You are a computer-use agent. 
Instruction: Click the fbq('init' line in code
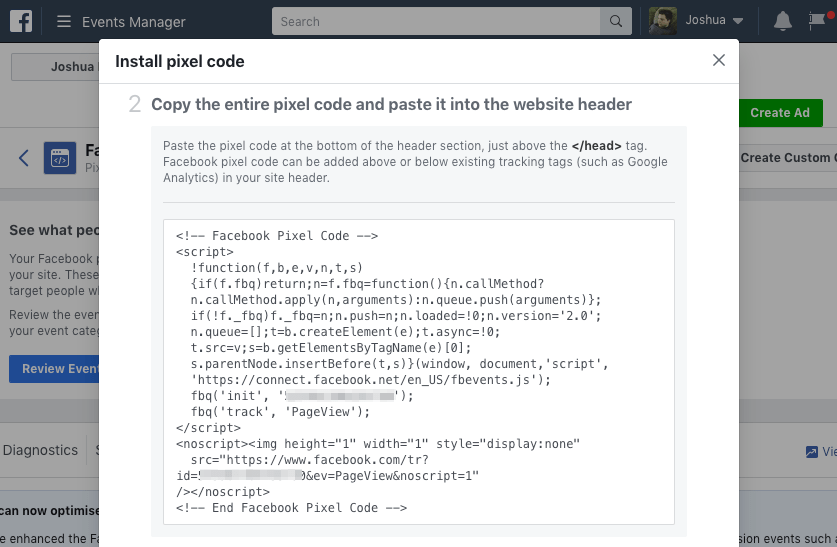[x=302, y=396]
